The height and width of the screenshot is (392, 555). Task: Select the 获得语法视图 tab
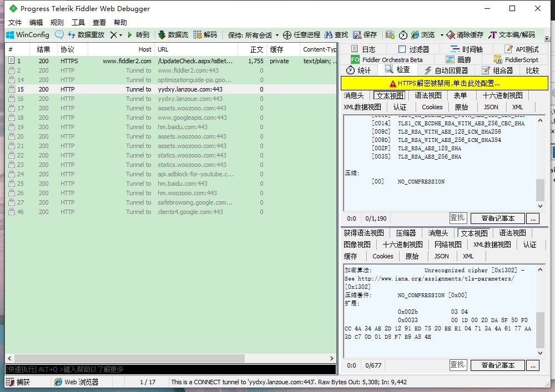(364, 233)
